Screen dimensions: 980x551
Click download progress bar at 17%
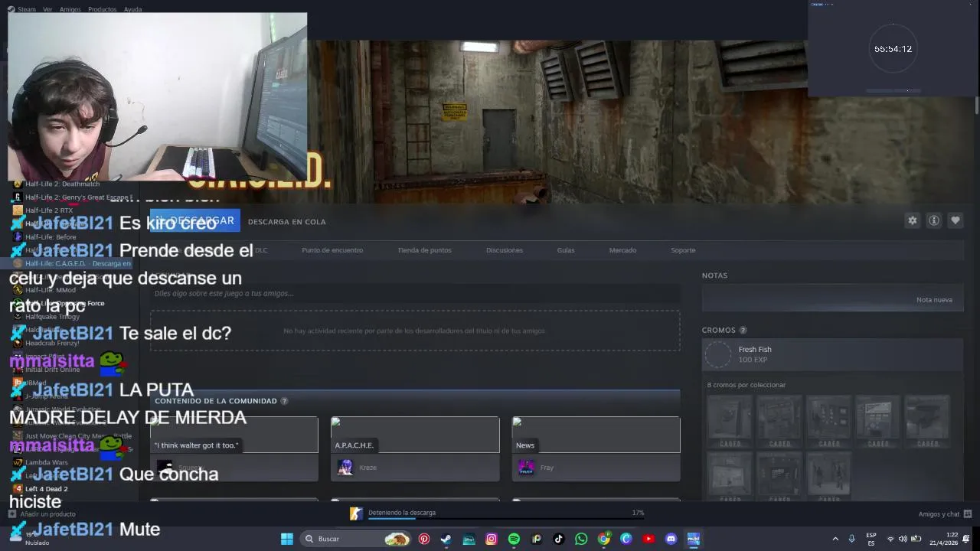coord(506,519)
